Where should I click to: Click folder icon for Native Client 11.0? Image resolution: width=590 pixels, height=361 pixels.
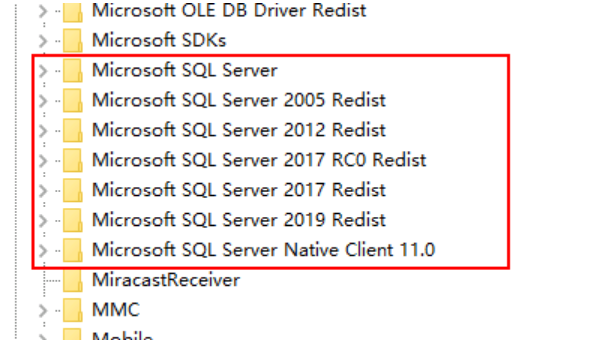click(73, 250)
